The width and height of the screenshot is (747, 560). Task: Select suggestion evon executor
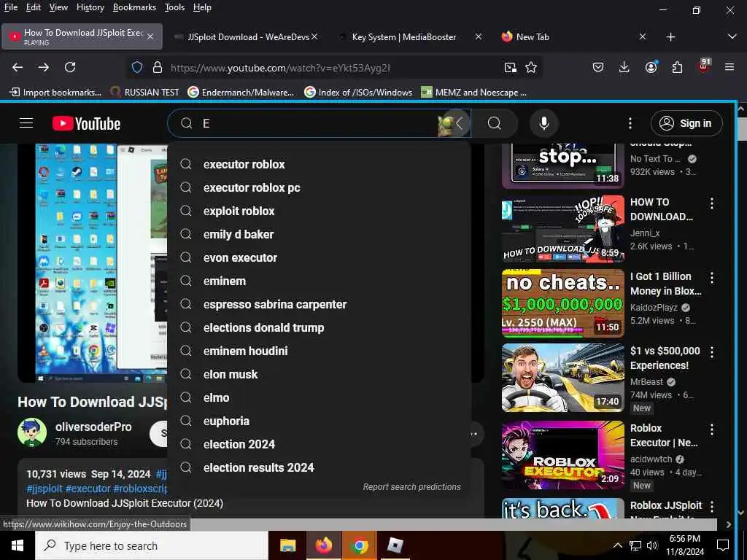coord(320,257)
